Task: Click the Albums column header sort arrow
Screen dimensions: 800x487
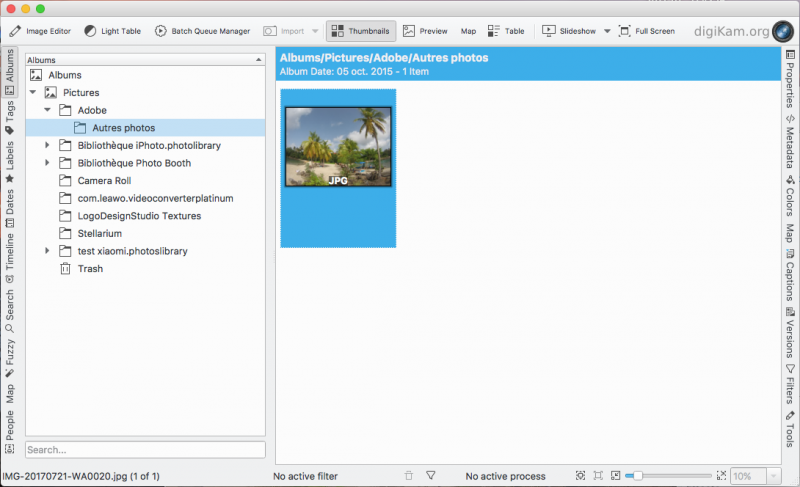Action: [259, 60]
